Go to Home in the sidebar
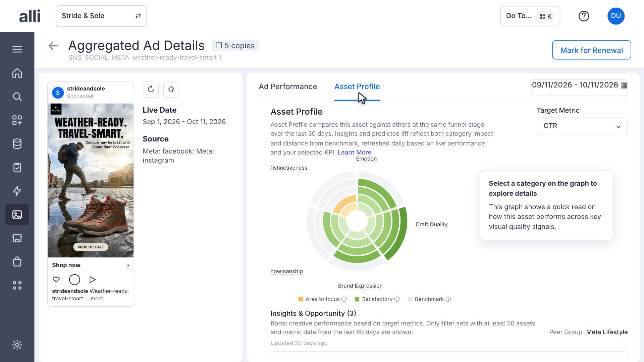 17,73
